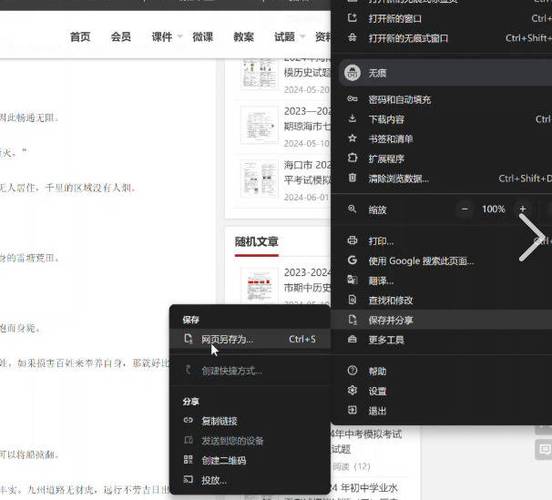The image size is (552, 500).
Task: Click the puzzle icon beside 扩展程序
Action: click(x=352, y=158)
